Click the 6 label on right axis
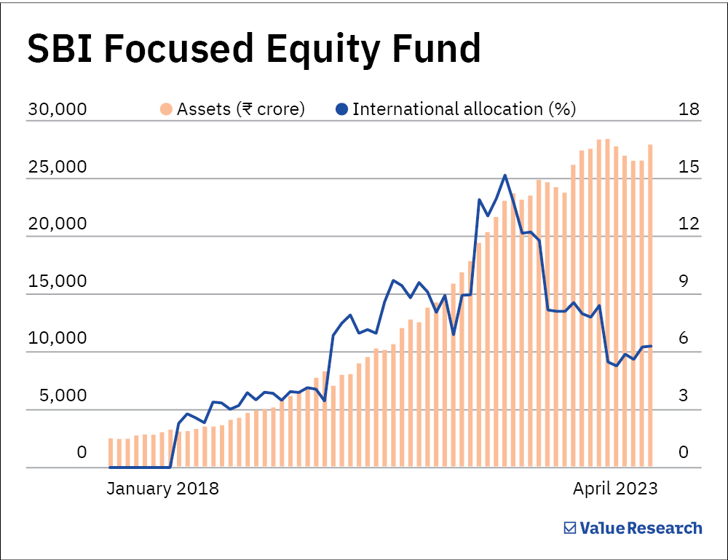Image resolution: width=728 pixels, height=560 pixels. tap(684, 339)
